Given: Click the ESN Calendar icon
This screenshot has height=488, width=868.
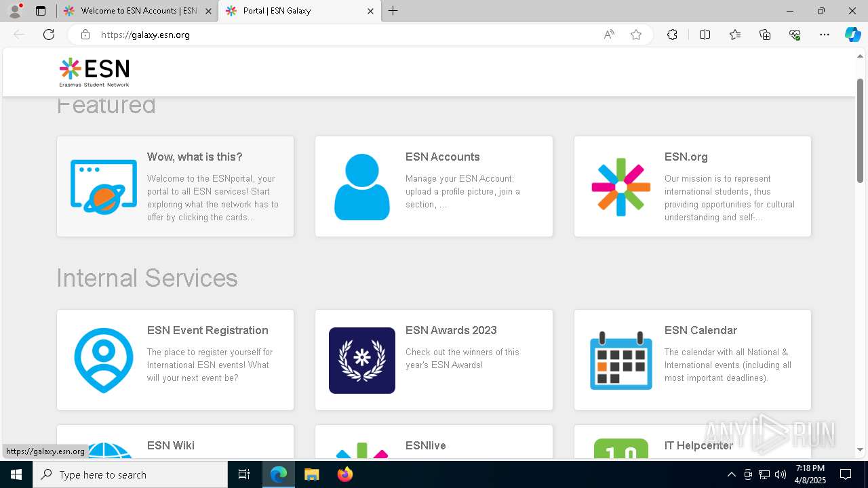Looking at the screenshot, I should coord(621,361).
